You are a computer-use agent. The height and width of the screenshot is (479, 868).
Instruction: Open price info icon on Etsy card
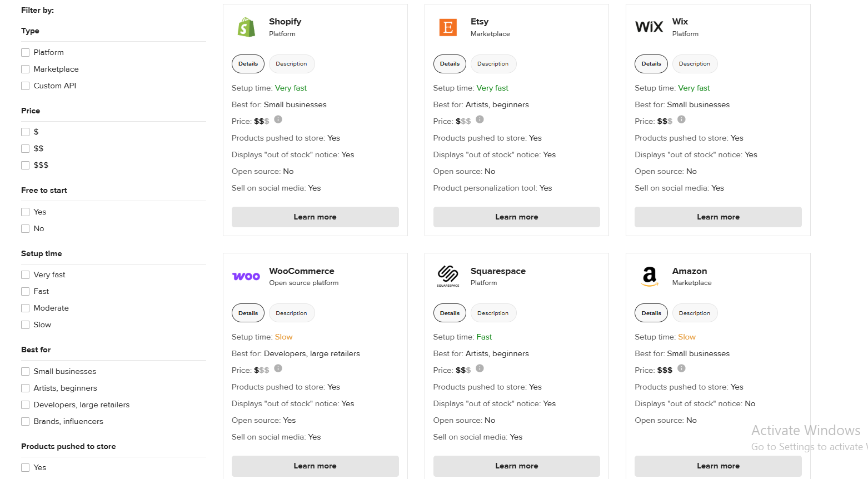(x=480, y=119)
